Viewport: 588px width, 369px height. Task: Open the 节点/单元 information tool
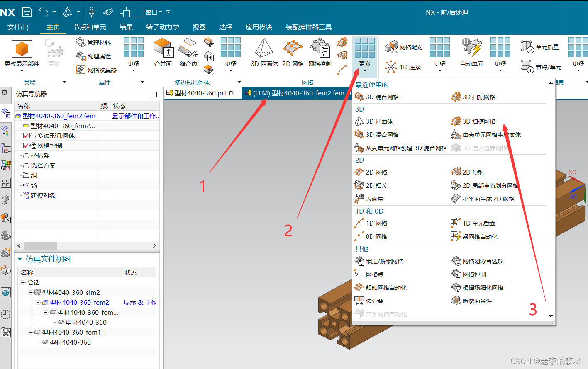pyautogui.click(x=541, y=67)
